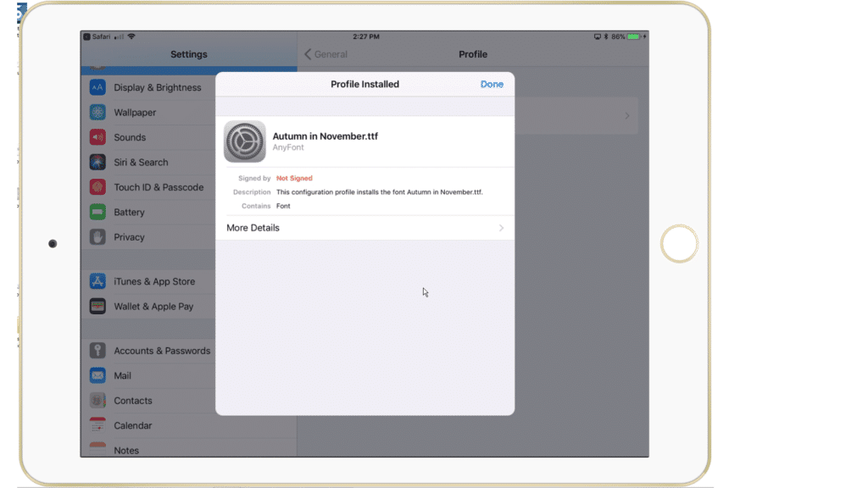Click the profile description text
This screenshot has width=868, height=488.
(x=379, y=192)
